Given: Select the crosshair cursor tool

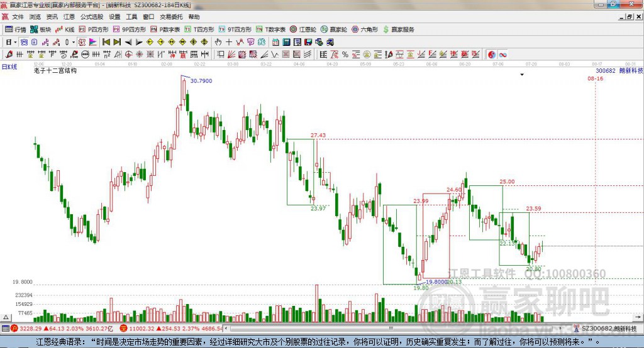Looking at the screenshot, I should point(229,42).
